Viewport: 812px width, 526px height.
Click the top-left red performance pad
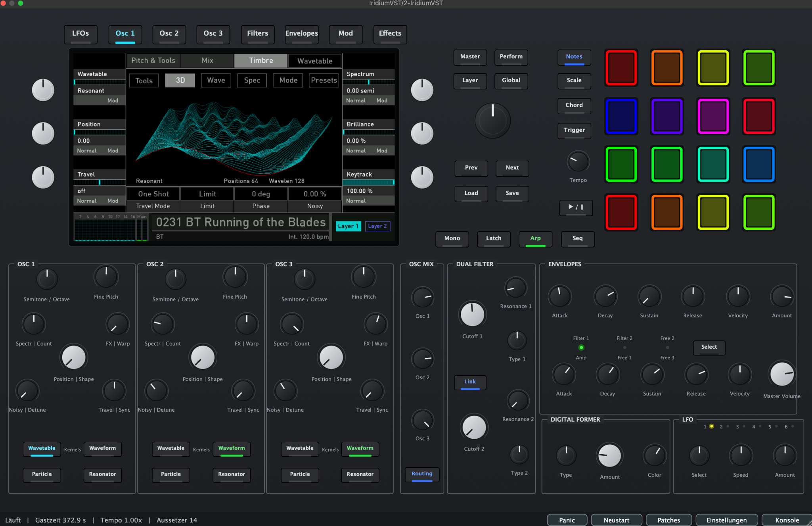tap(621, 68)
